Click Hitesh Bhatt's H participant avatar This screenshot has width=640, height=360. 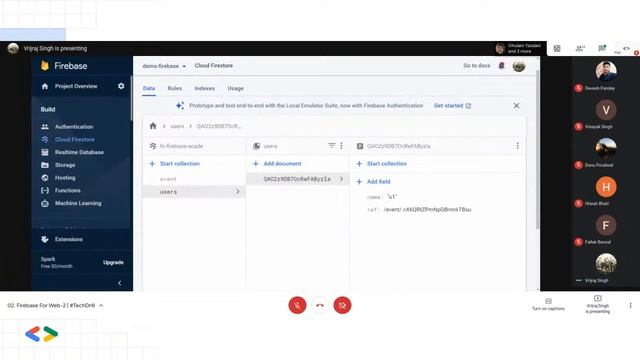click(x=606, y=187)
